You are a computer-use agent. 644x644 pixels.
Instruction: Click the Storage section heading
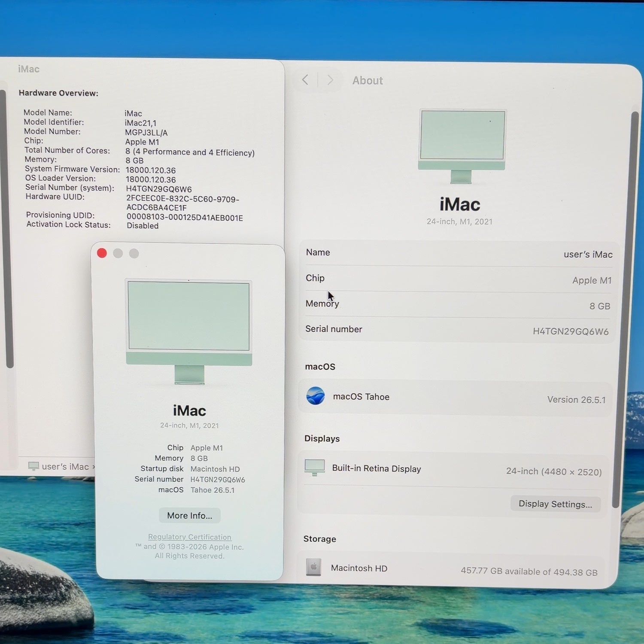pos(320,539)
